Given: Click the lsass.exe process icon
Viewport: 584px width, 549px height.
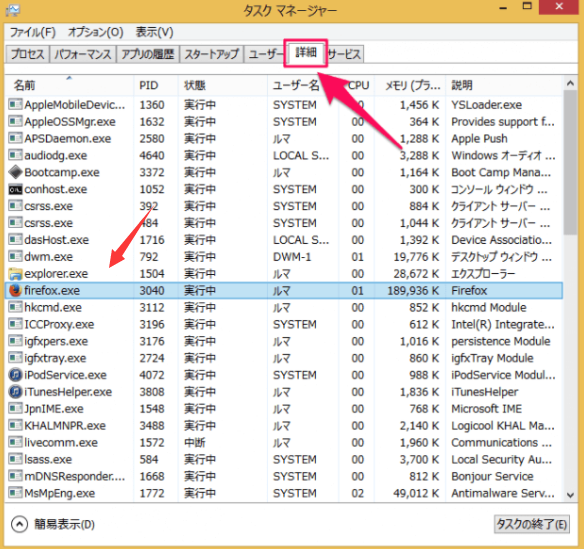Looking at the screenshot, I should click(15, 459).
